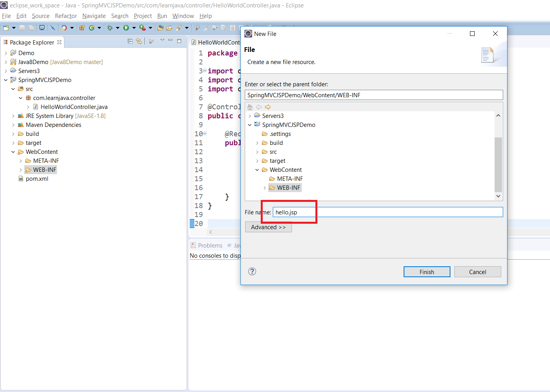This screenshot has width=550, height=392.
Task: Open the help question mark icon
Action: point(252,271)
